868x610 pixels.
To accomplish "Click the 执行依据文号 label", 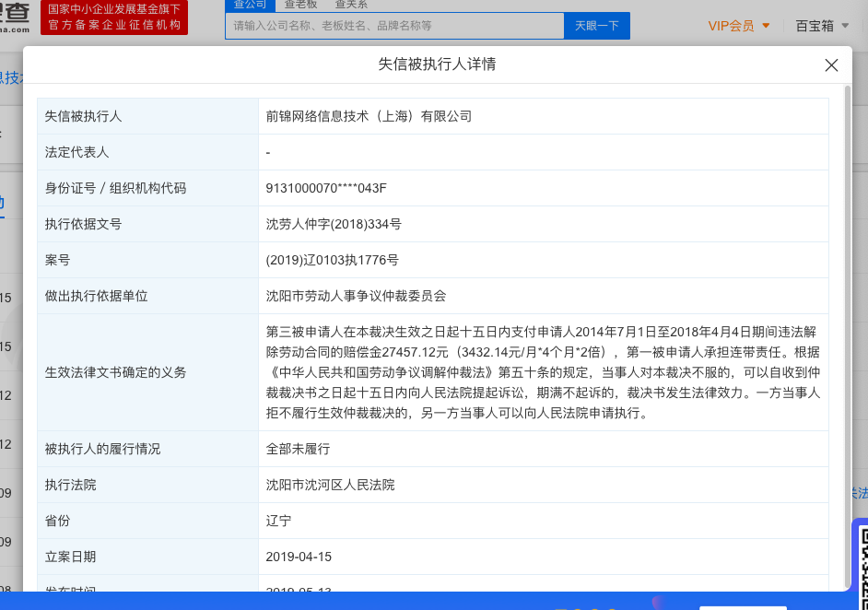I will click(83, 224).
